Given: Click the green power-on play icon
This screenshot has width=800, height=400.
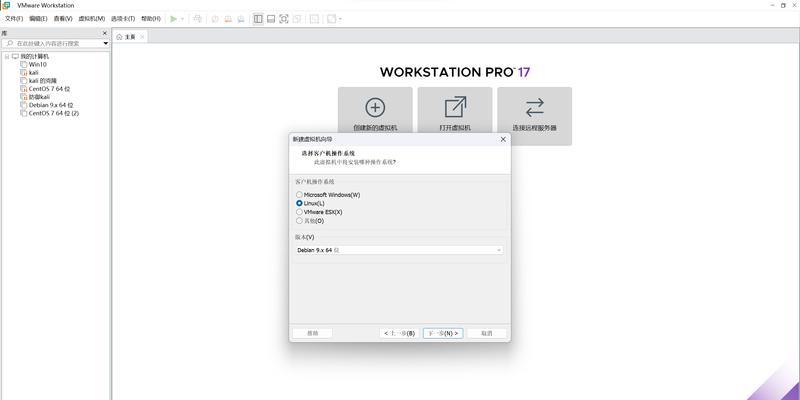Looking at the screenshot, I should 173,19.
